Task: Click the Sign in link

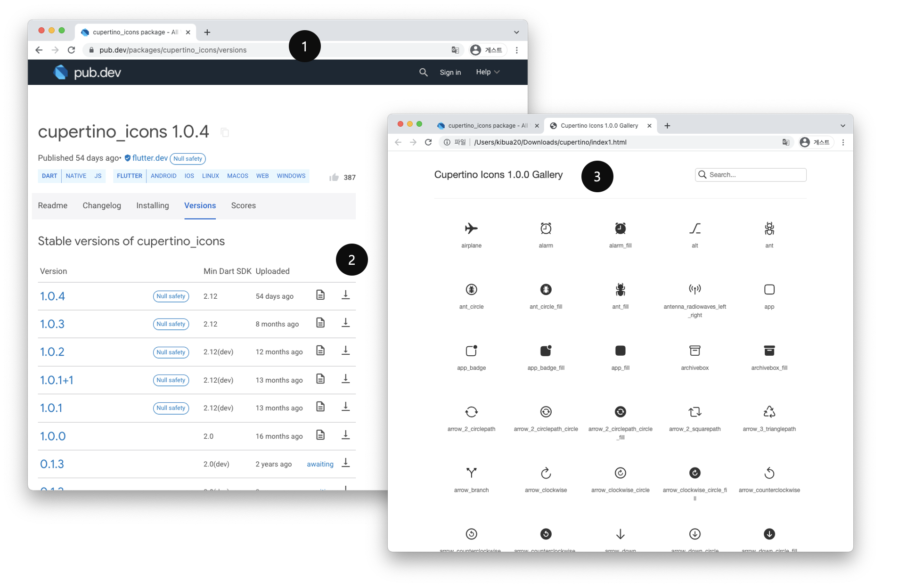Action: pos(450,72)
